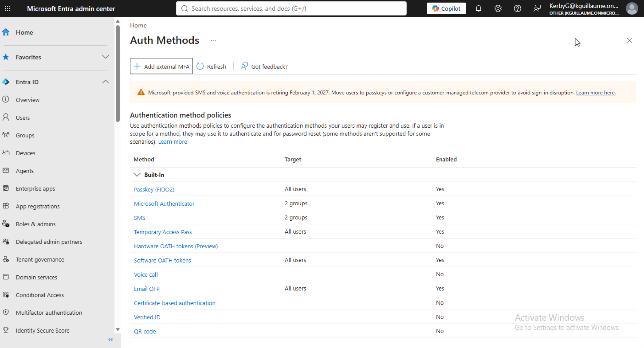Click the Users person icon
The image size is (644, 348).
point(6,117)
